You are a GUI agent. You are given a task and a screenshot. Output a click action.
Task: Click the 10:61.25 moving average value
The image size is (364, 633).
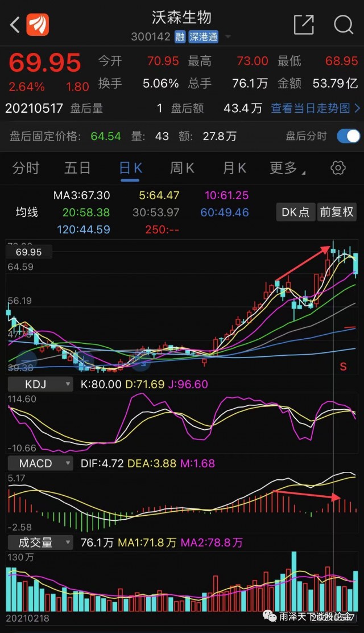pos(227,195)
